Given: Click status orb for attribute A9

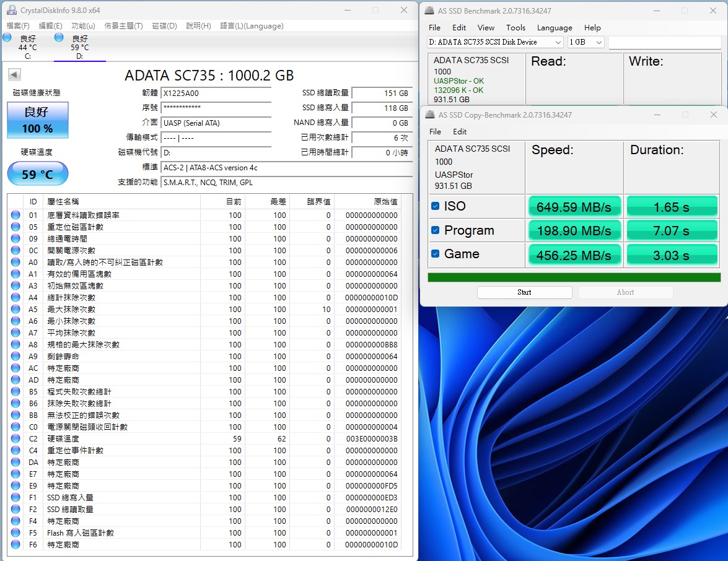Looking at the screenshot, I should click(x=15, y=356).
